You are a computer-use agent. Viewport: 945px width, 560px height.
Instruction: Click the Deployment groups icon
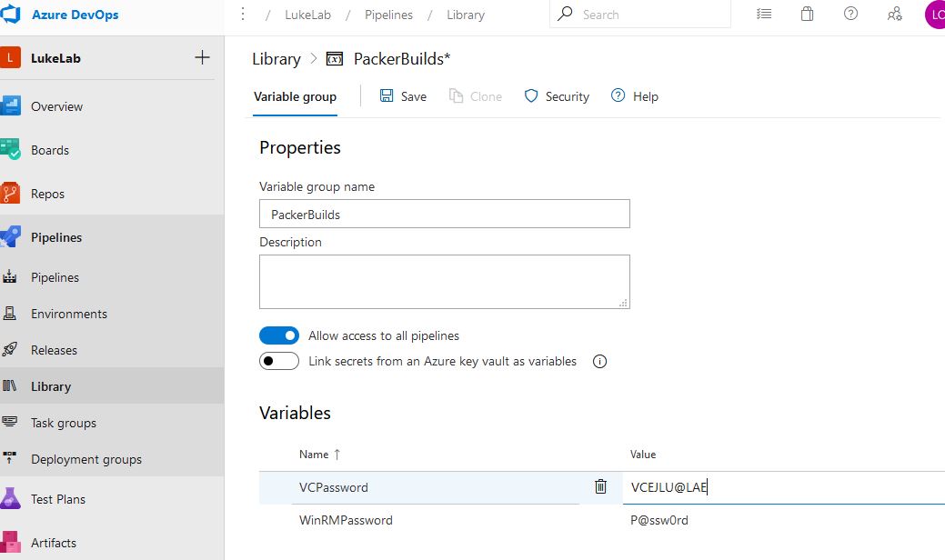pyautogui.click(x=10, y=457)
